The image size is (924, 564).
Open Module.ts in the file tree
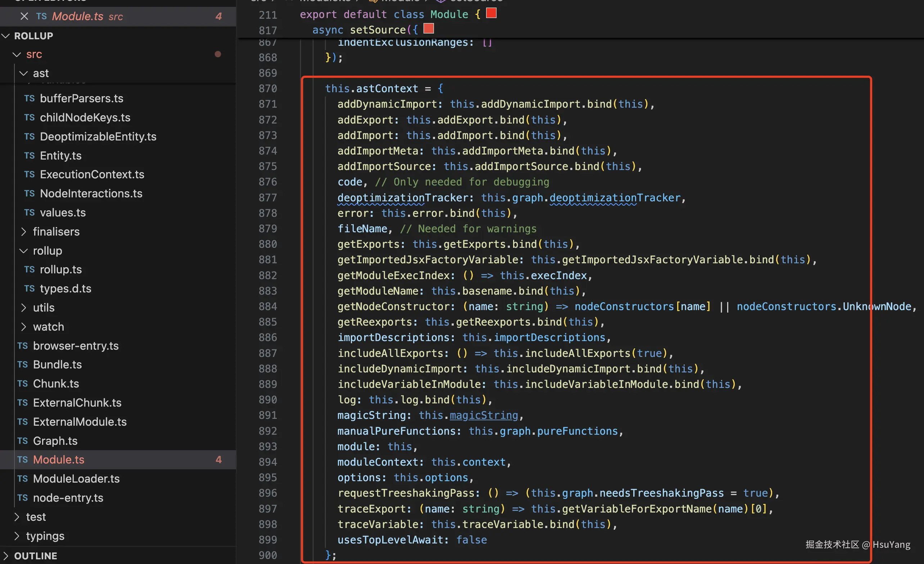pos(59,459)
